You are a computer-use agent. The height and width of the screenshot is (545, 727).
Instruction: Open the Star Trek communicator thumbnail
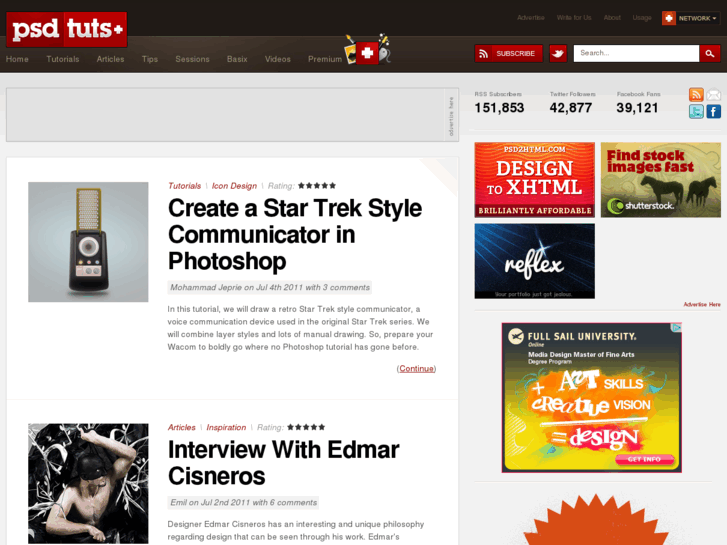88,242
